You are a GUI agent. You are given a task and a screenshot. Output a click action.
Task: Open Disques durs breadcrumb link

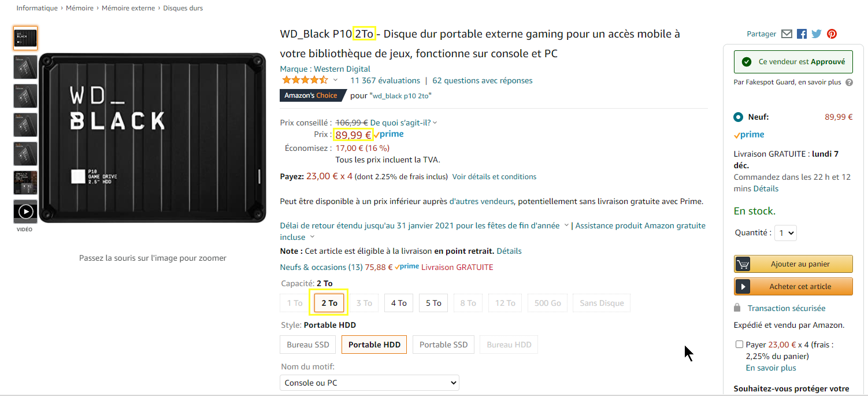click(183, 8)
